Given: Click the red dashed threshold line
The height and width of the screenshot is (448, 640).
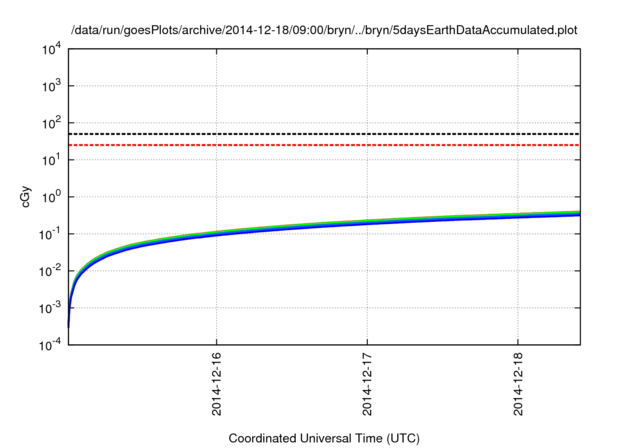Looking at the screenshot, I should point(324,145).
